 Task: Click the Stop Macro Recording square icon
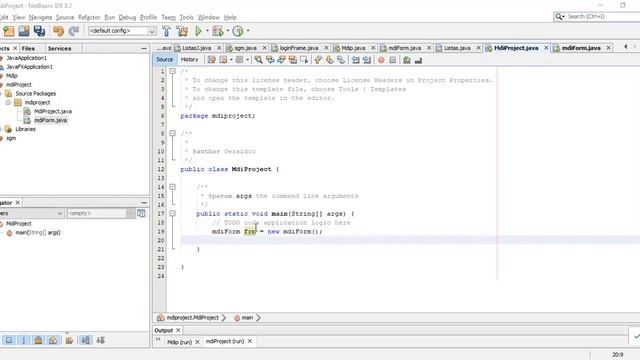[392, 60]
